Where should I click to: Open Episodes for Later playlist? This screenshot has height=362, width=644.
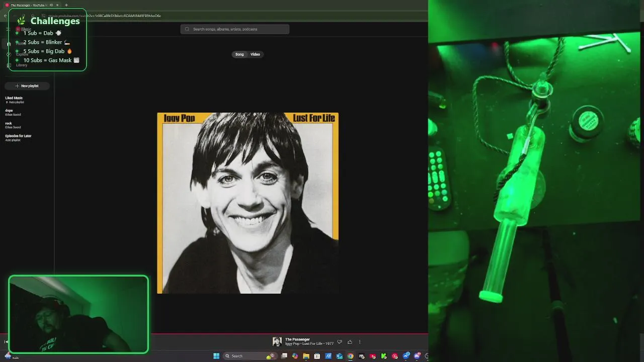pyautogui.click(x=18, y=138)
